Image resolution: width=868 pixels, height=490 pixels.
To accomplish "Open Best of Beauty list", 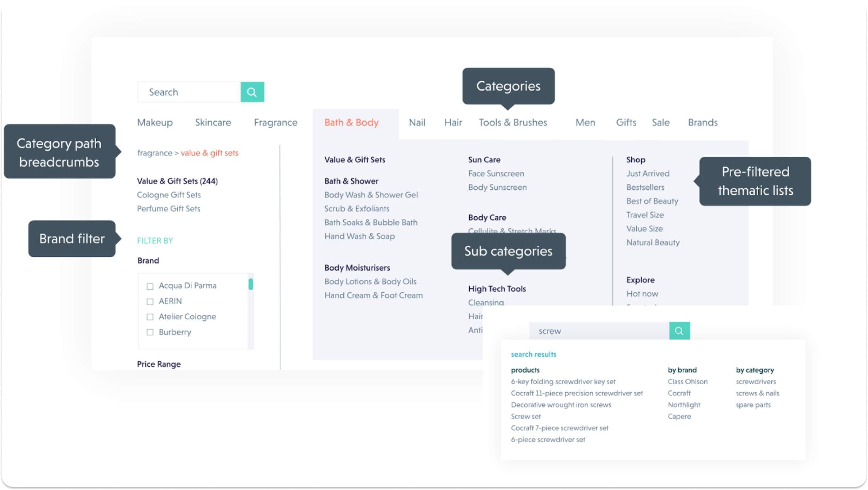I will [x=652, y=201].
